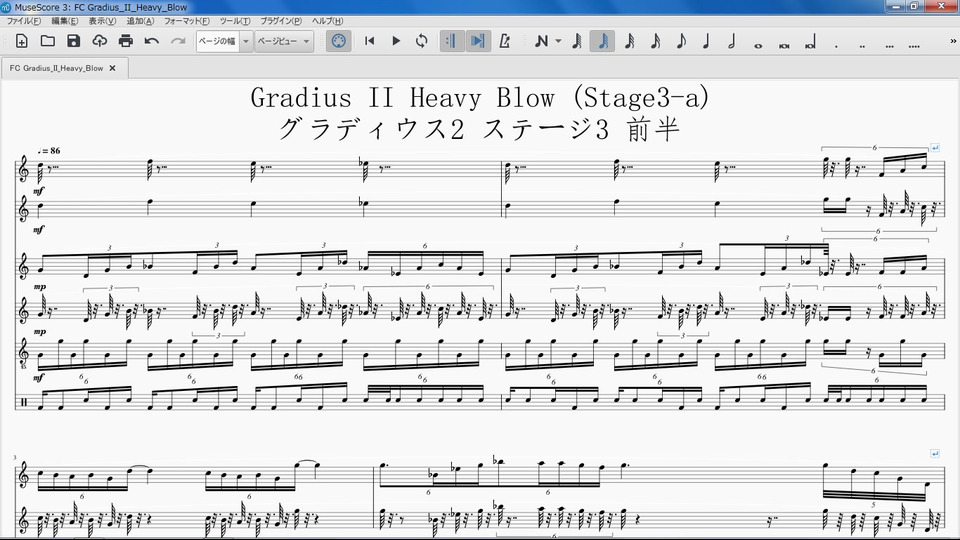960x540 pixels.
Task: Open the プラグイン (Plugins) menu
Action: pos(281,21)
